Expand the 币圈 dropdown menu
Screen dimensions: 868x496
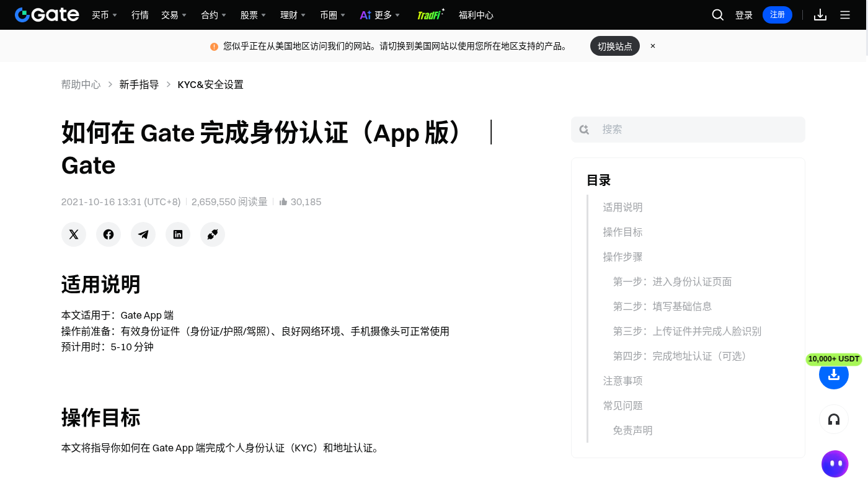[x=333, y=15]
